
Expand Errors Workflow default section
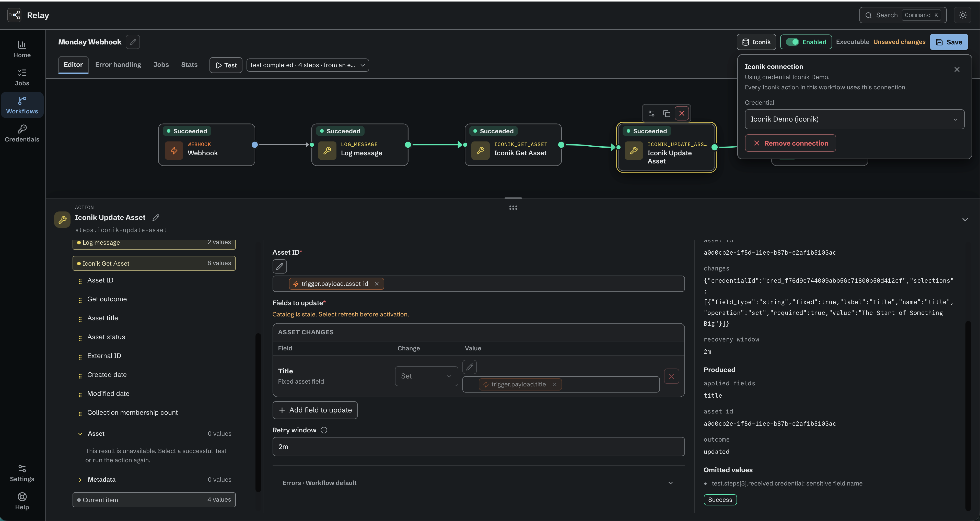click(478, 483)
